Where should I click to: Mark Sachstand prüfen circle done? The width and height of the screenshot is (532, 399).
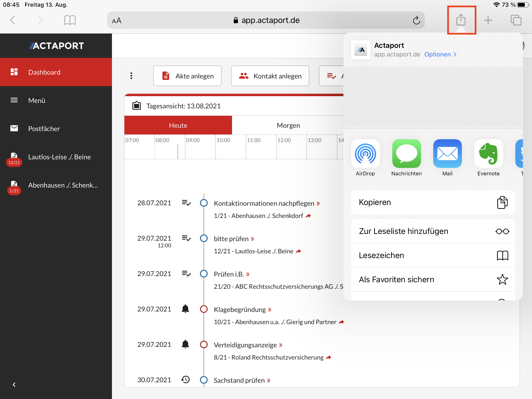[x=204, y=380]
